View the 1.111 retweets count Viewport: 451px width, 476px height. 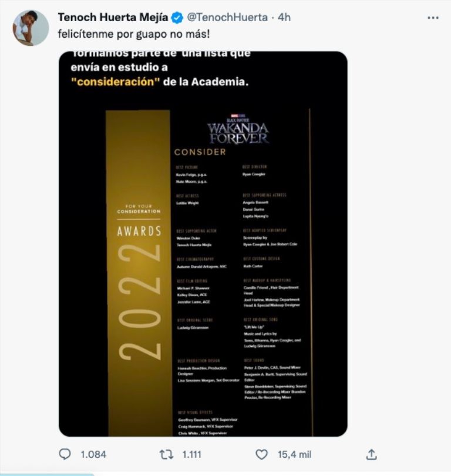(193, 454)
